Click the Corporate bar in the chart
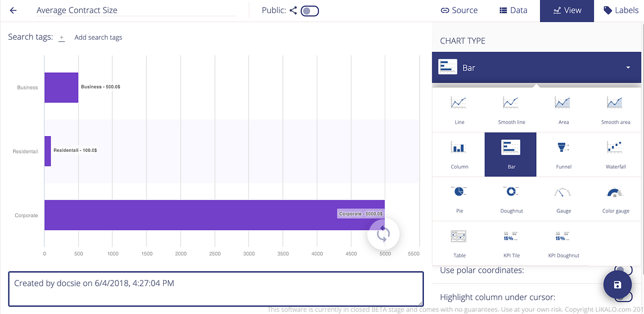Screen dimensions: 644x314 tap(214, 215)
